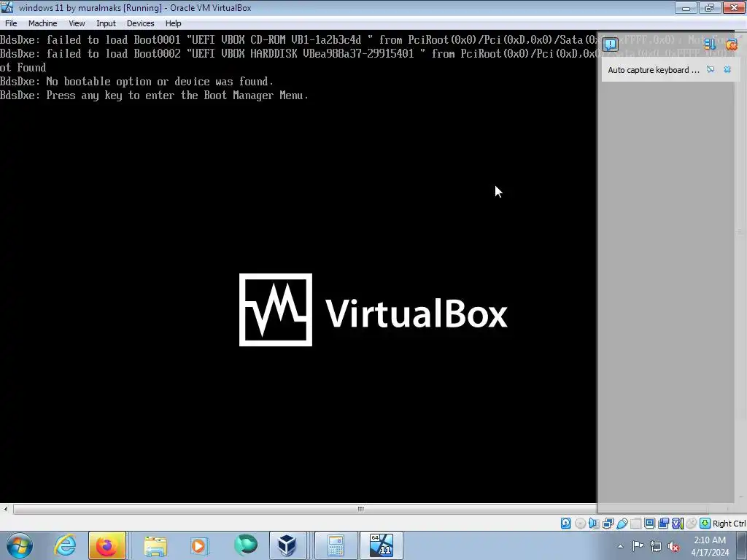The width and height of the screenshot is (747, 560).
Task: Close the Auto capture keyboard notification
Action: 727,69
